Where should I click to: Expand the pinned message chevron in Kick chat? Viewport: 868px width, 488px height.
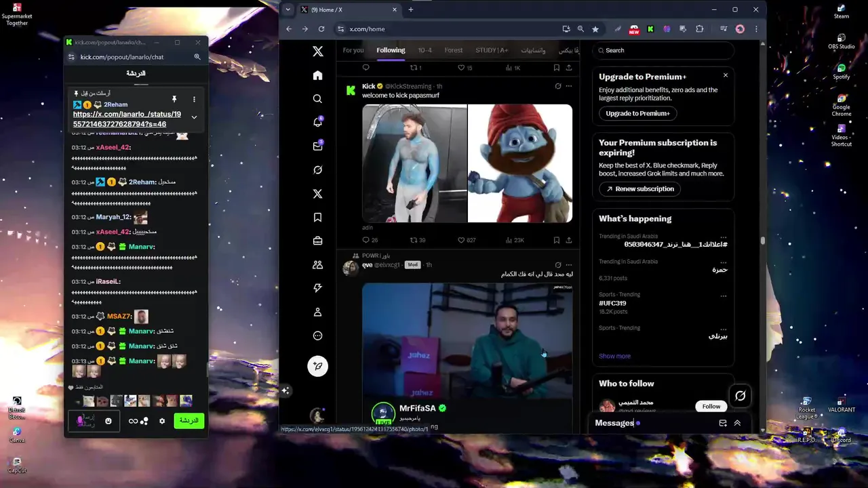click(194, 117)
